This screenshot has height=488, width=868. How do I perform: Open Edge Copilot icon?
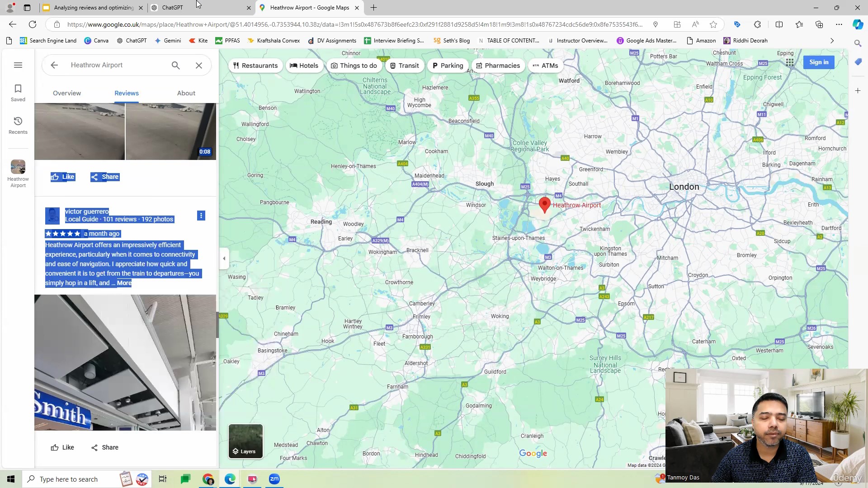pos(858,24)
